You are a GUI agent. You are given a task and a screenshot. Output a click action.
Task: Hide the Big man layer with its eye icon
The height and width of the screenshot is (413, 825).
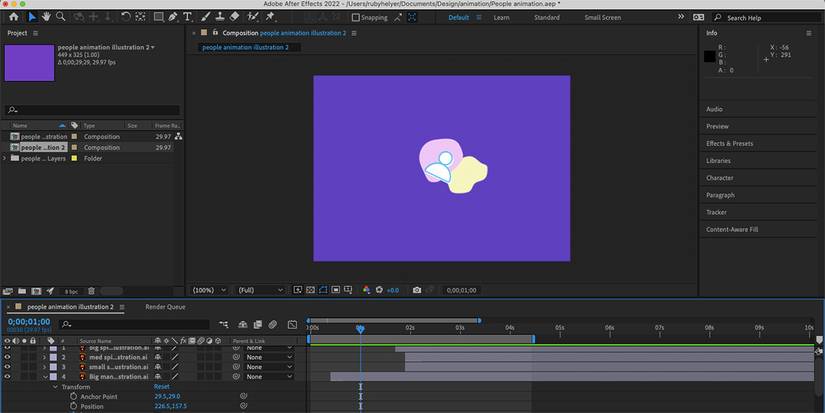(x=7, y=377)
